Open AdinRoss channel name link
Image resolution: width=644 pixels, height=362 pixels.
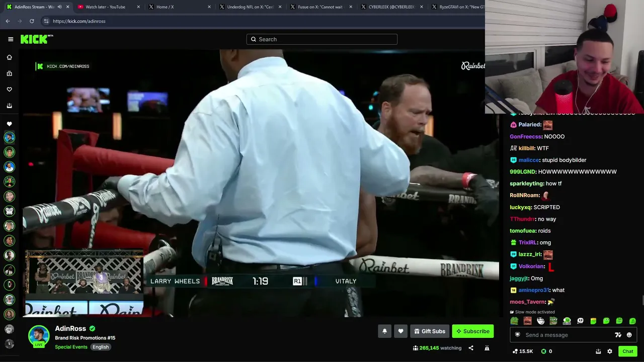70,329
